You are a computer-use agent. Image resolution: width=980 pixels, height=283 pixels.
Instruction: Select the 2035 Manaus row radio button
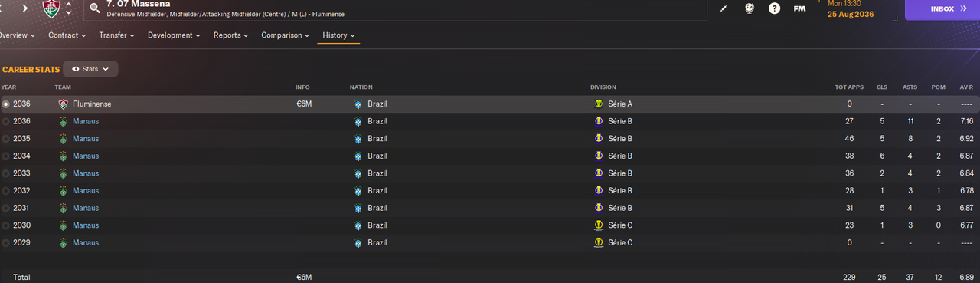coord(6,139)
